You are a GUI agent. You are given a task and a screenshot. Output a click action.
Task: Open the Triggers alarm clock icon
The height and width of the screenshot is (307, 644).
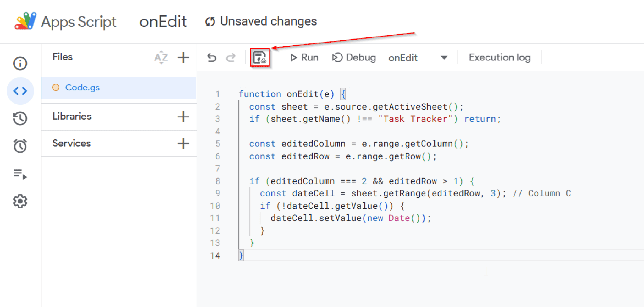(x=20, y=146)
